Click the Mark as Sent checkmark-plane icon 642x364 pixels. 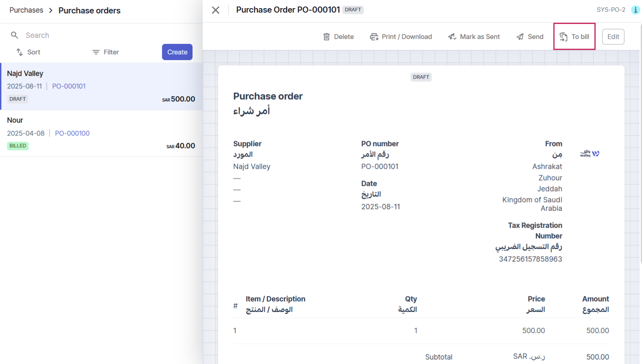pos(452,37)
